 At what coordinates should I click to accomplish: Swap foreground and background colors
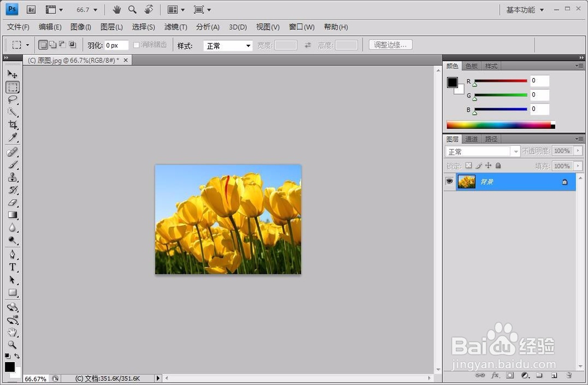[x=17, y=356]
